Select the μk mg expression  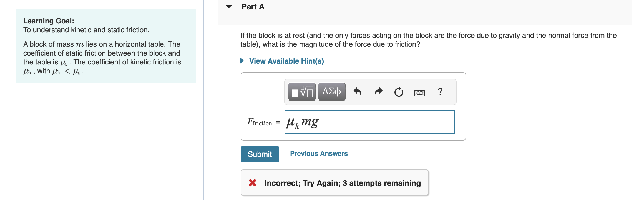[302, 122]
